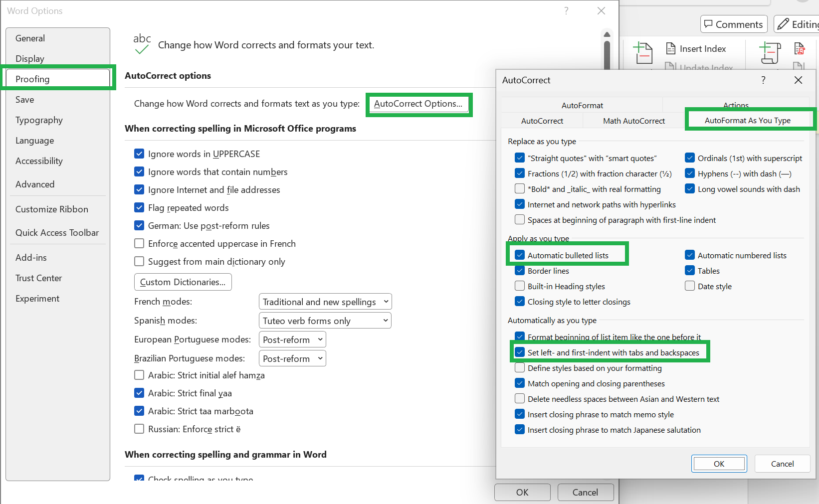
Task: Click the Word Options help question mark
Action: [566, 11]
